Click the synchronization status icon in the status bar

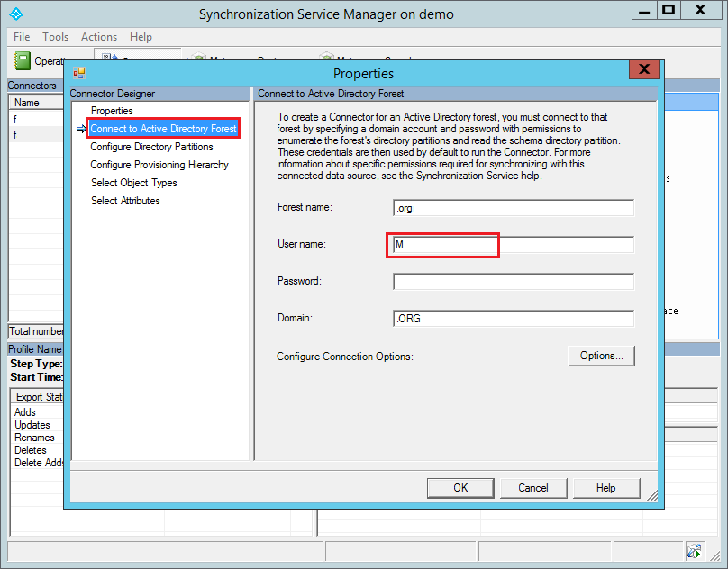coord(695,550)
